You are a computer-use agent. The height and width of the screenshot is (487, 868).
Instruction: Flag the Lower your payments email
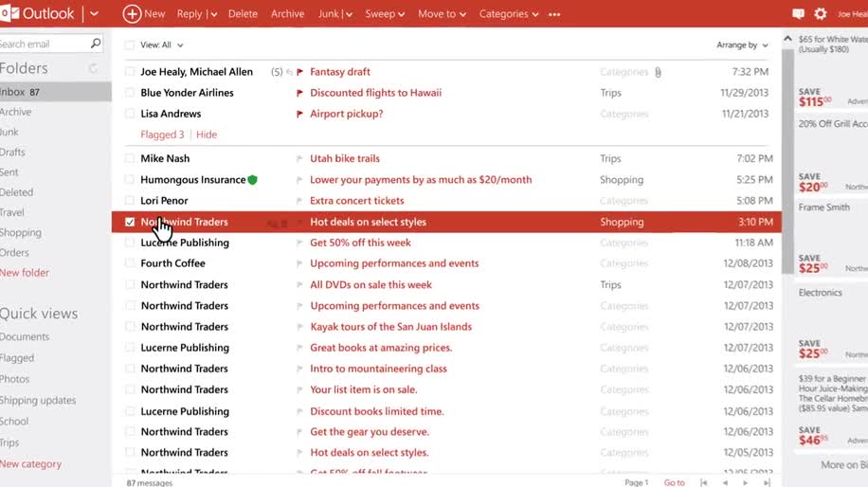[x=299, y=180]
